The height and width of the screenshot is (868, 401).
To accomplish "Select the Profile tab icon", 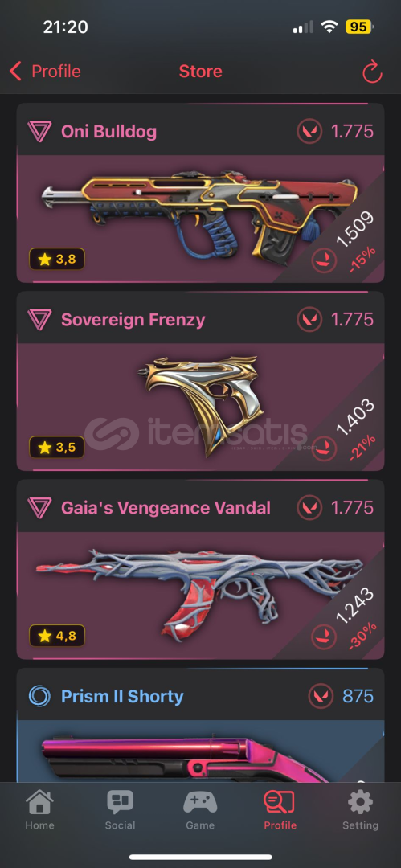I will (280, 801).
